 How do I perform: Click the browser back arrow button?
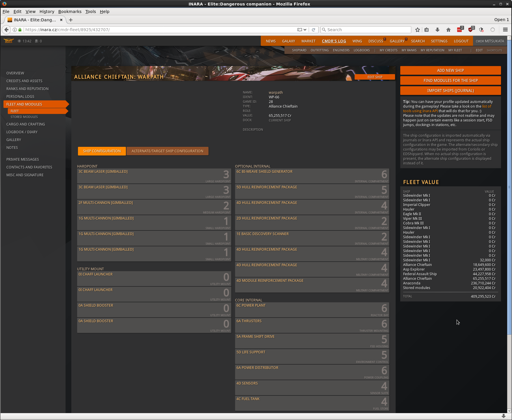6,30
